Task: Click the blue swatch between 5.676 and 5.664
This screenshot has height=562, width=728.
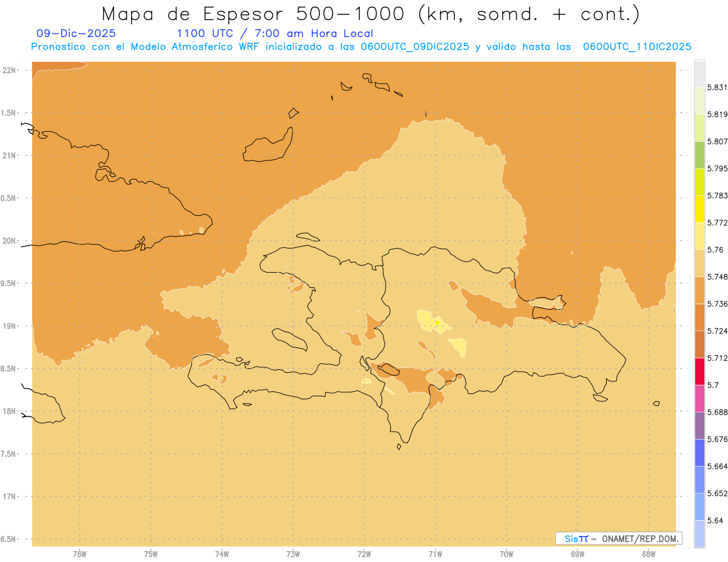Action: click(x=699, y=452)
